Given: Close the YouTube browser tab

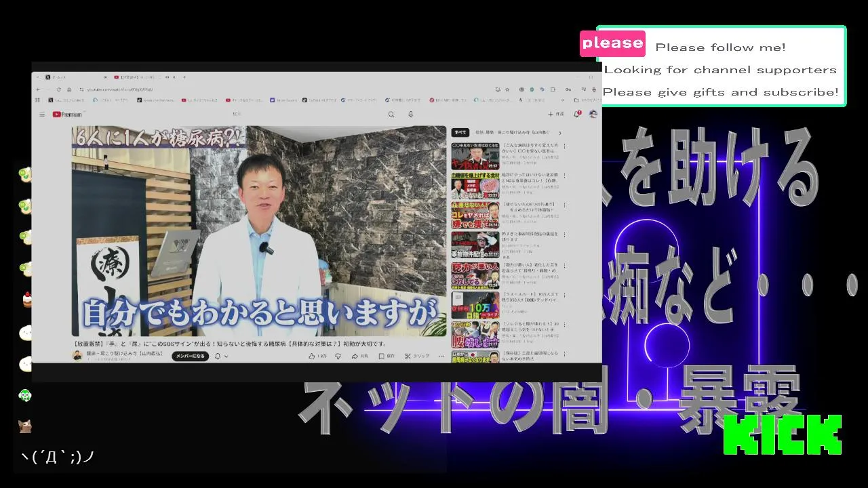Looking at the screenshot, I should coord(176,77).
